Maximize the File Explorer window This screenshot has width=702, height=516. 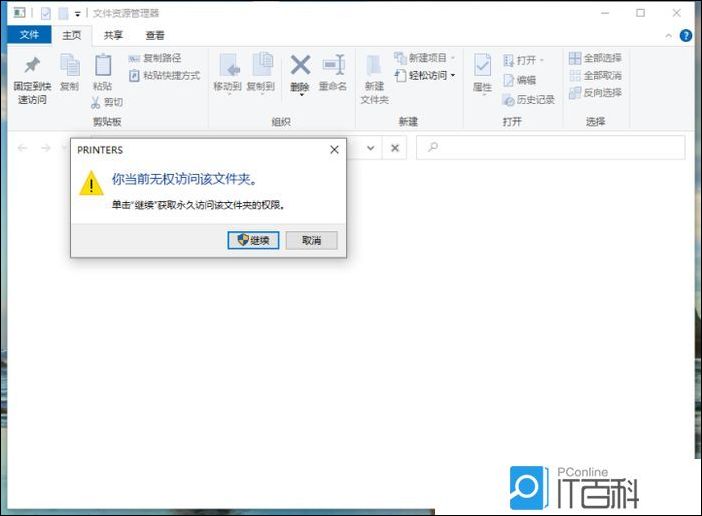pyautogui.click(x=641, y=13)
